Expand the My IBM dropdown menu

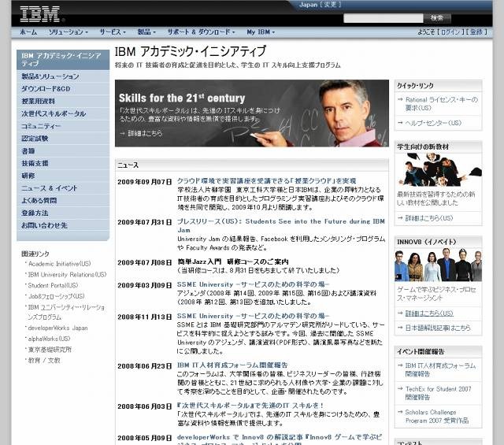pos(261,32)
